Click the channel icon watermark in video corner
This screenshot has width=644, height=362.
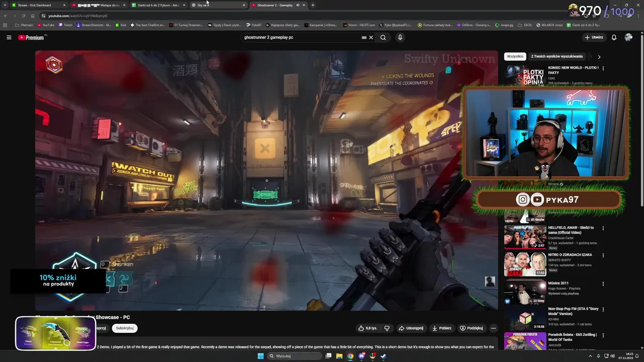pyautogui.click(x=490, y=282)
